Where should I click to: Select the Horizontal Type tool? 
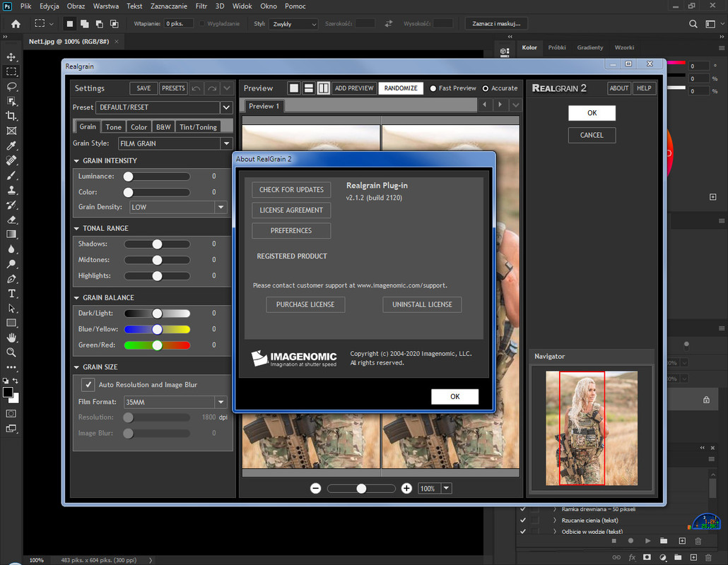click(11, 294)
